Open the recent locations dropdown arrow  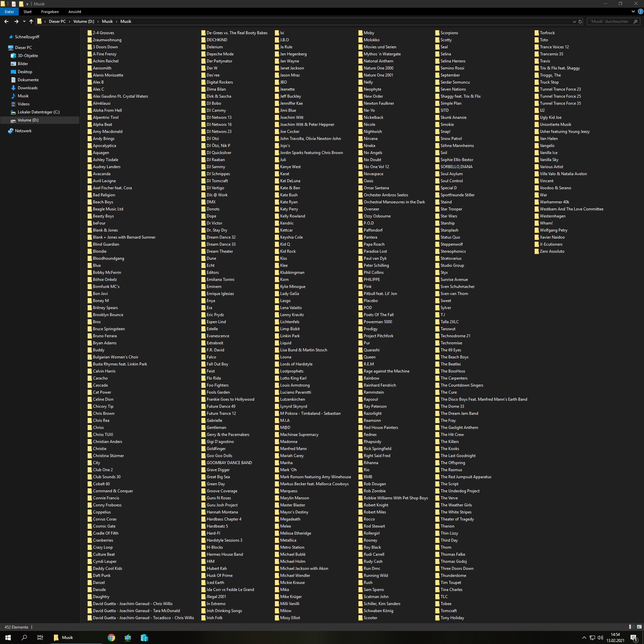[x=24, y=21]
